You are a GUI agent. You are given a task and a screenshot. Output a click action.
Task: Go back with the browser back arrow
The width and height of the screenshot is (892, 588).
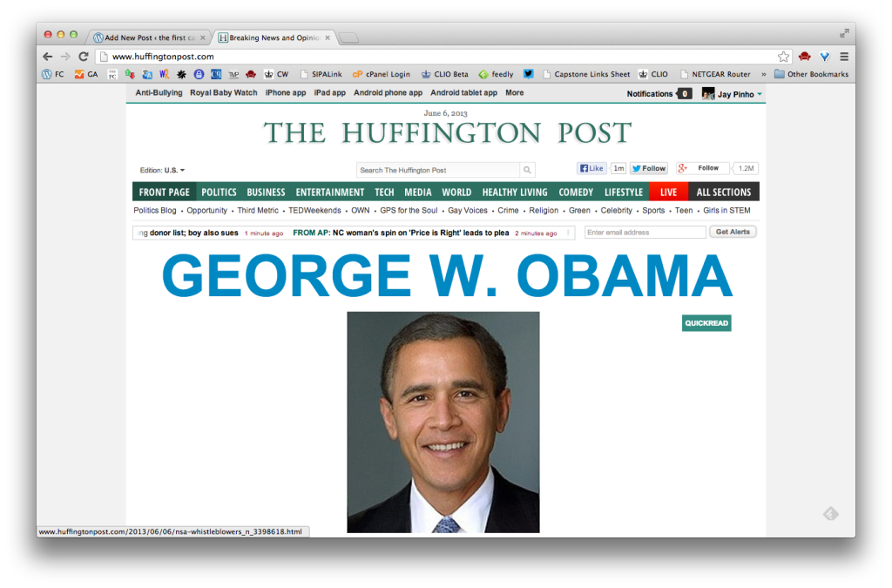48,57
